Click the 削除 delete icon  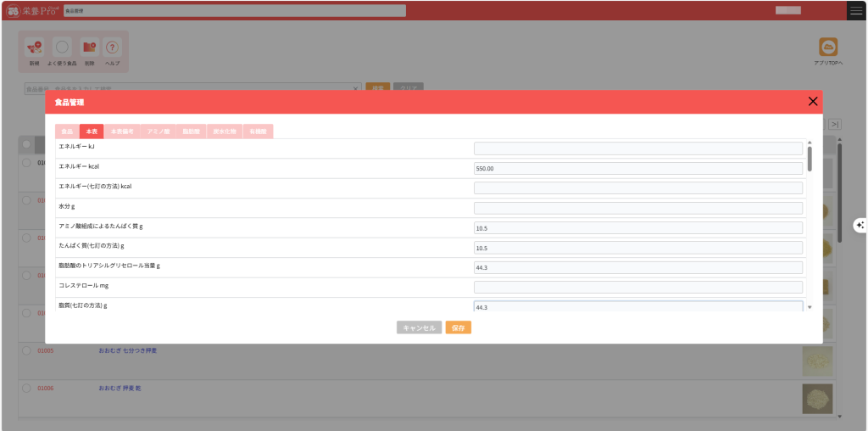coord(89,48)
